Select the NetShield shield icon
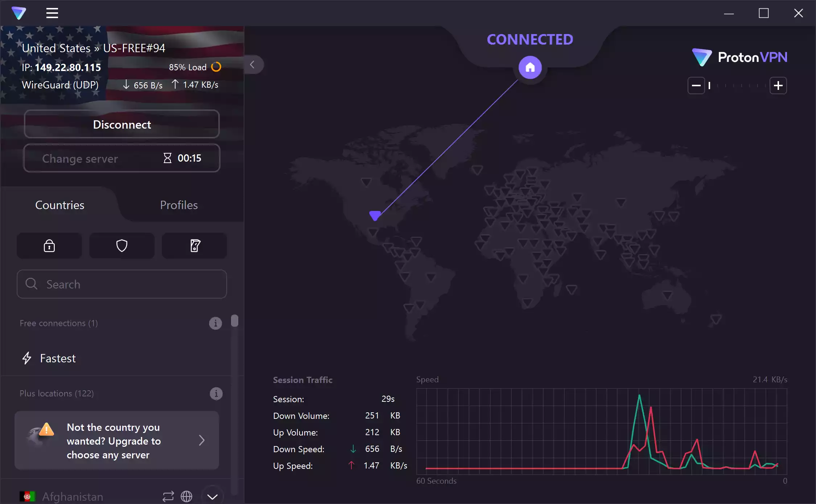 tap(121, 246)
